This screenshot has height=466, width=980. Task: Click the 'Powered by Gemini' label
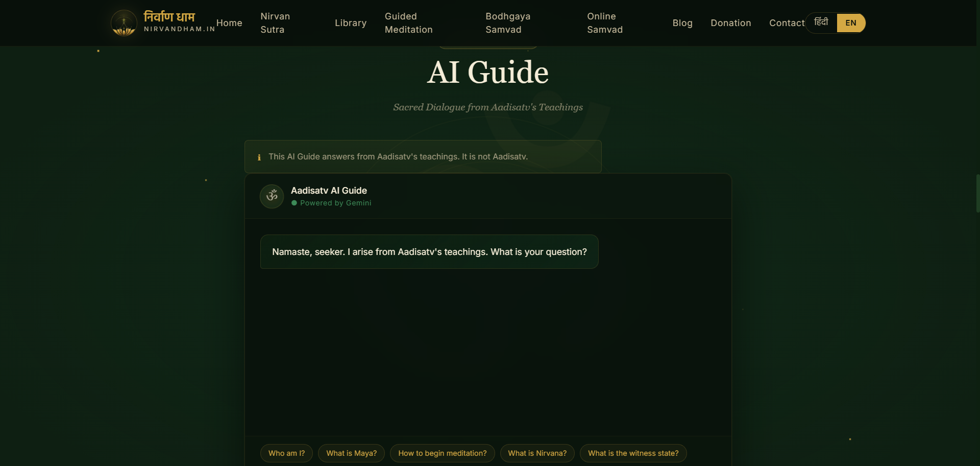click(335, 203)
